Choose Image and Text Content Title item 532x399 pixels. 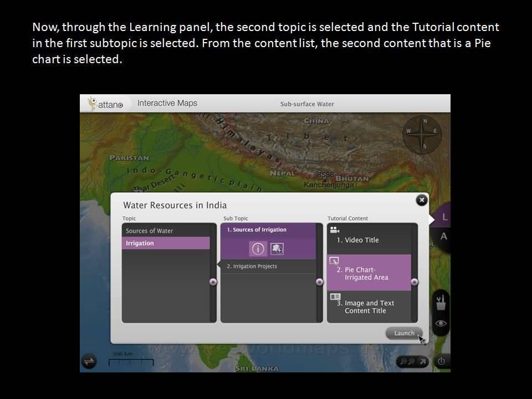point(369,306)
